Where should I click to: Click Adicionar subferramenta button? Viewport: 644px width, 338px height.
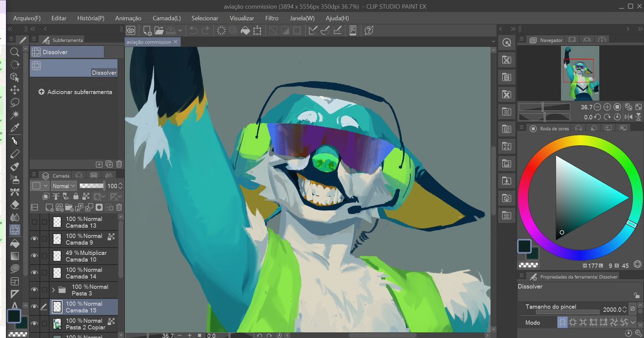tap(75, 92)
